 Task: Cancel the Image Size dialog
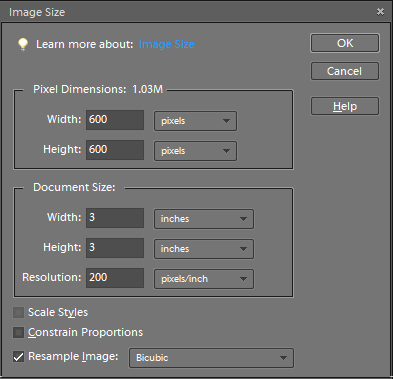[x=345, y=71]
